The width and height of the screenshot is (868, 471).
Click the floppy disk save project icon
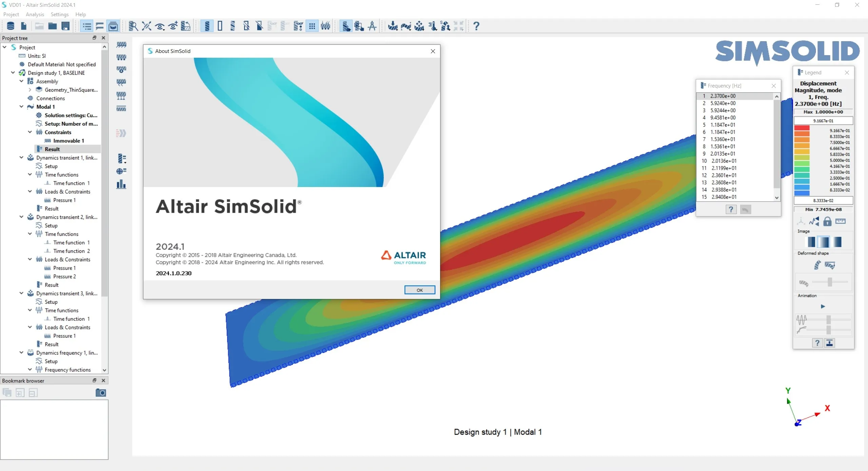pyautogui.click(x=65, y=26)
